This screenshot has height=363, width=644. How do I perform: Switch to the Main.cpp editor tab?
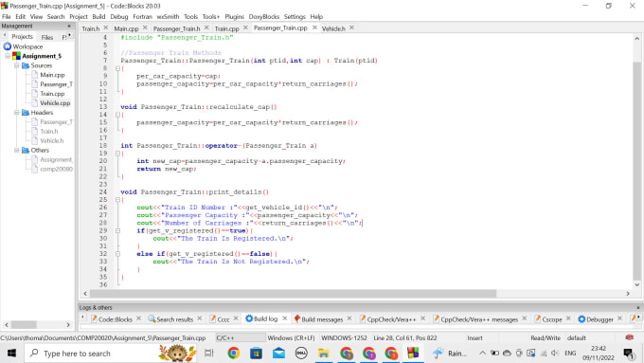[126, 28]
